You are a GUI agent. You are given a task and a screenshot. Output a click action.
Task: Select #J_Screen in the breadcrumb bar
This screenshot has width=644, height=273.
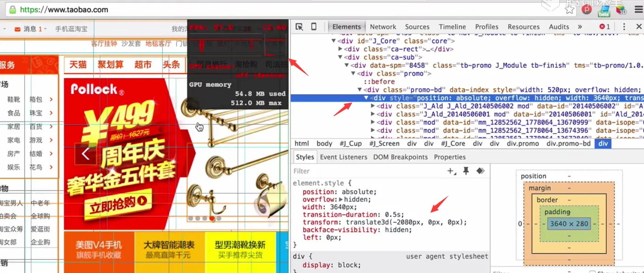[x=384, y=143]
